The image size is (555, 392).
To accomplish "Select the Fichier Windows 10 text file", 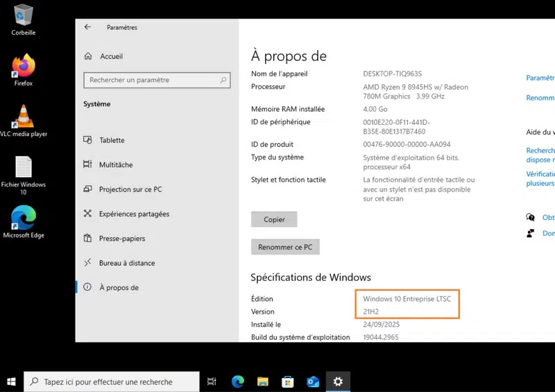I will 24,176.
